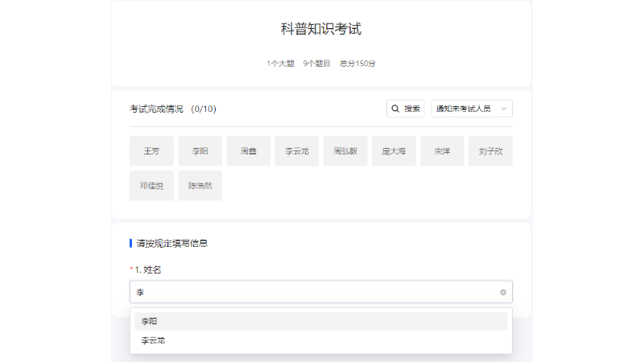Click the 9个题目 text

[316, 64]
